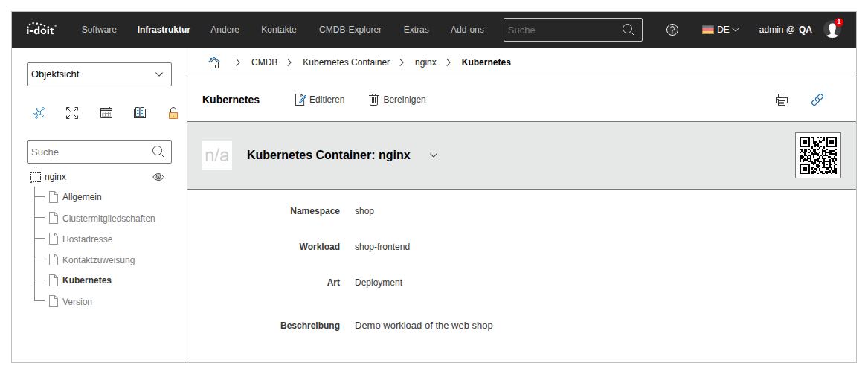Viewport: 868px width, 374px height.
Task: Open the Allgemein tree item
Action: [82, 197]
